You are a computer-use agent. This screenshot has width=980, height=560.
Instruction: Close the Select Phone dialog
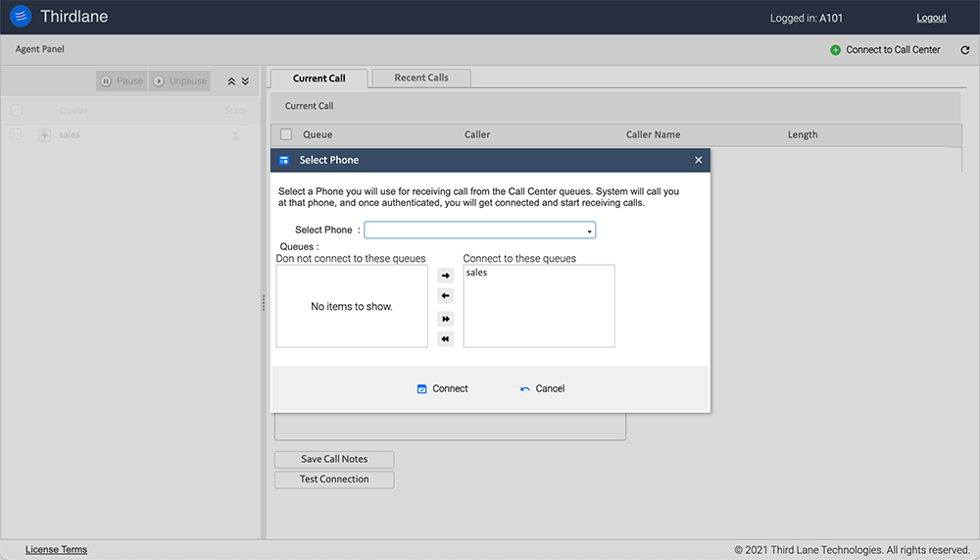[698, 160]
